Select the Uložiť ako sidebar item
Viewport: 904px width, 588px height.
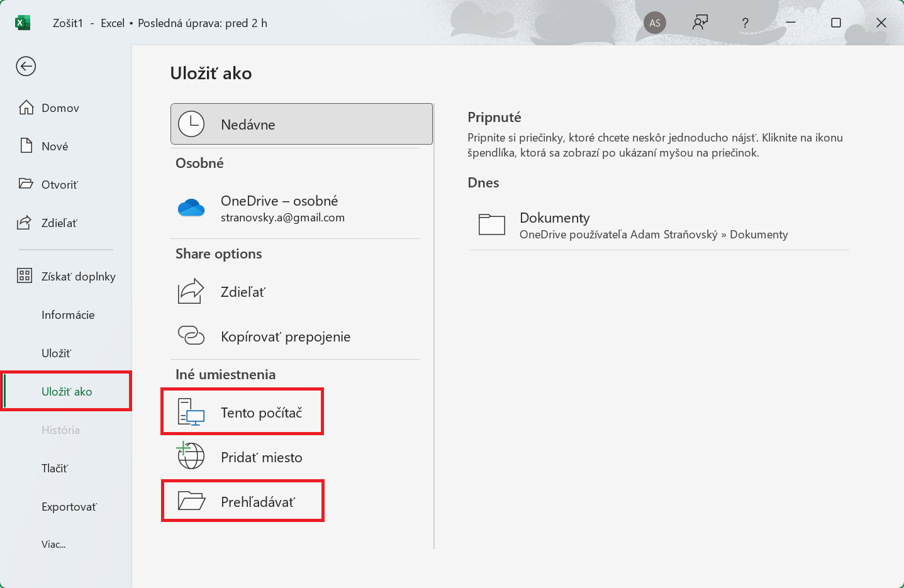pos(65,392)
